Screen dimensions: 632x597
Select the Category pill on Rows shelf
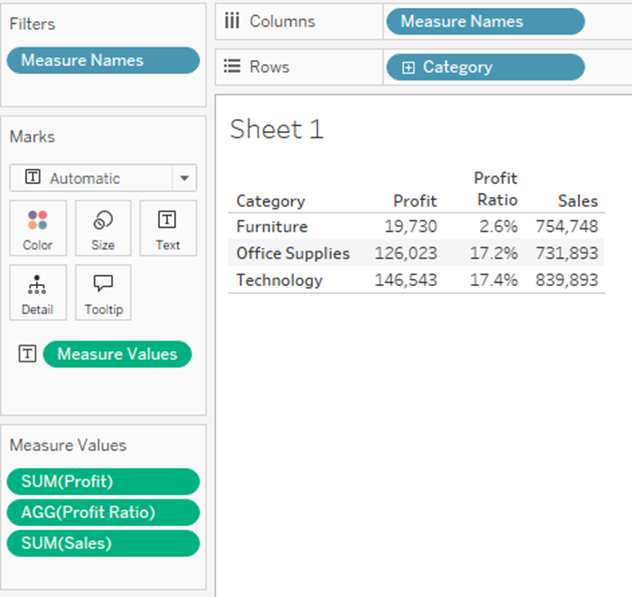(485, 67)
